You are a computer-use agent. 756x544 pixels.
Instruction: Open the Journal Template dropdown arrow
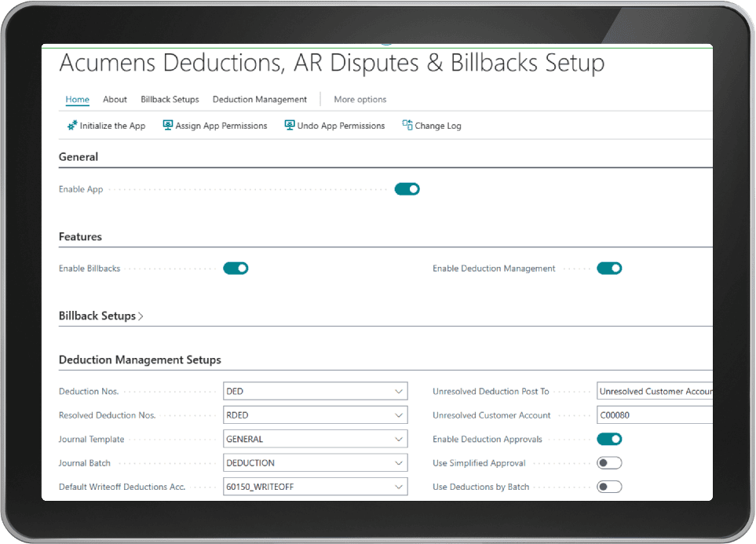[x=399, y=439]
